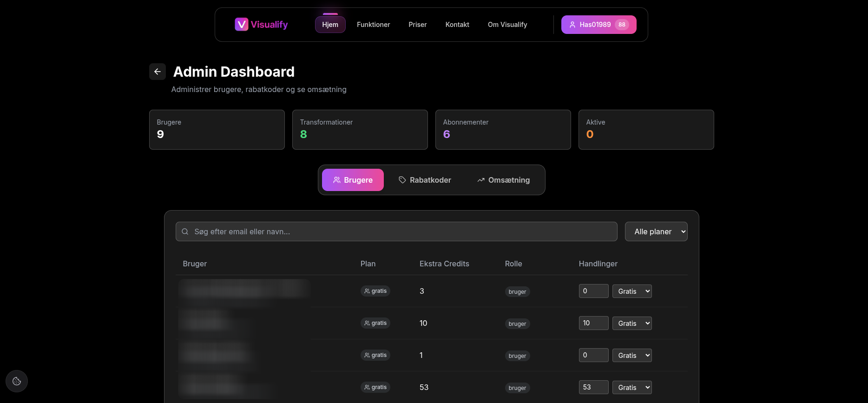Navigate to Kontakt page
Screen dimensions: 868x403
pyautogui.click(x=457, y=25)
